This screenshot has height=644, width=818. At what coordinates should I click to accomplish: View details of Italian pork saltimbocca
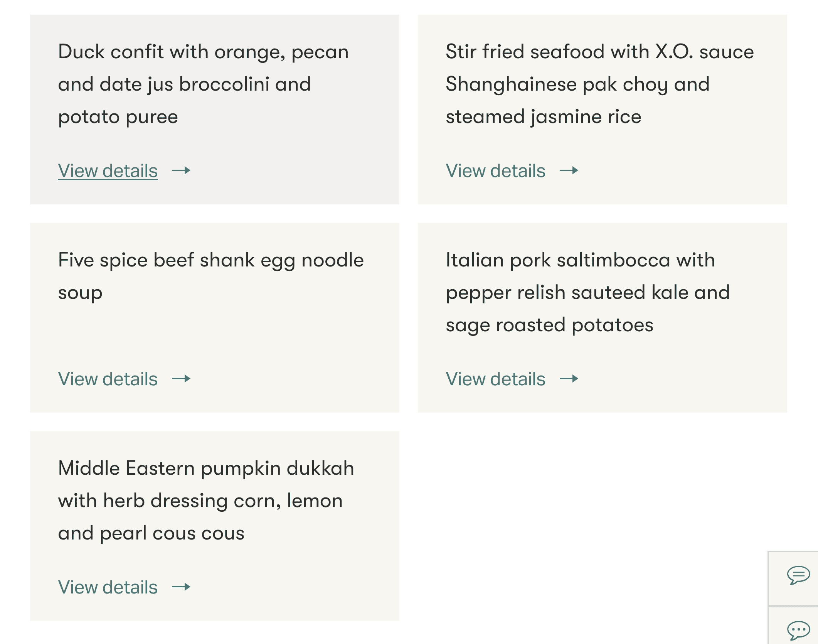pos(495,379)
